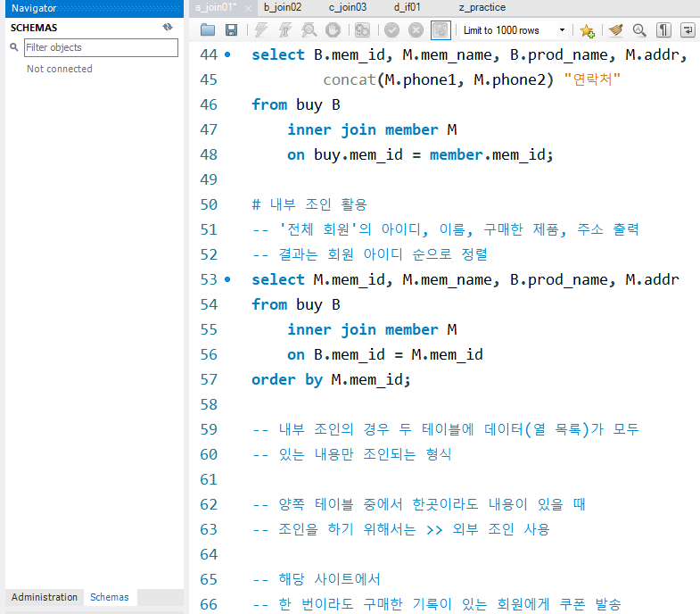The height and width of the screenshot is (614, 700).
Task: Run Explain on the current statement
Action: (x=309, y=30)
